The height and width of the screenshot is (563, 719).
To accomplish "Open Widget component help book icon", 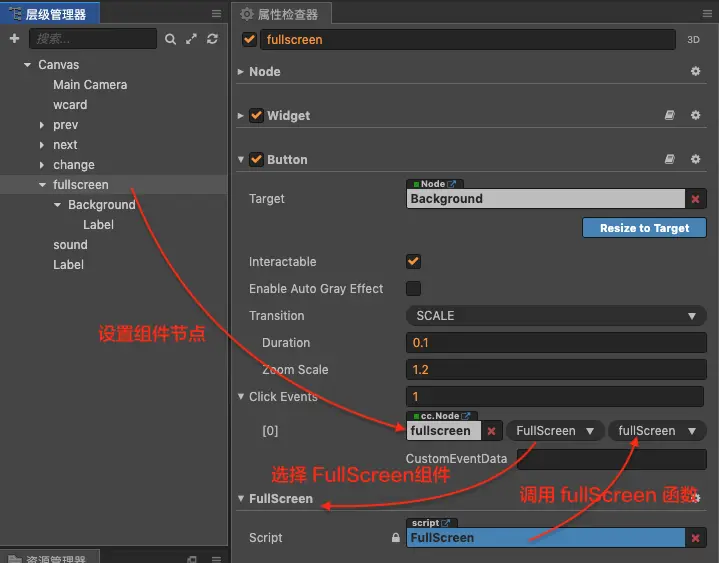I will [x=669, y=115].
